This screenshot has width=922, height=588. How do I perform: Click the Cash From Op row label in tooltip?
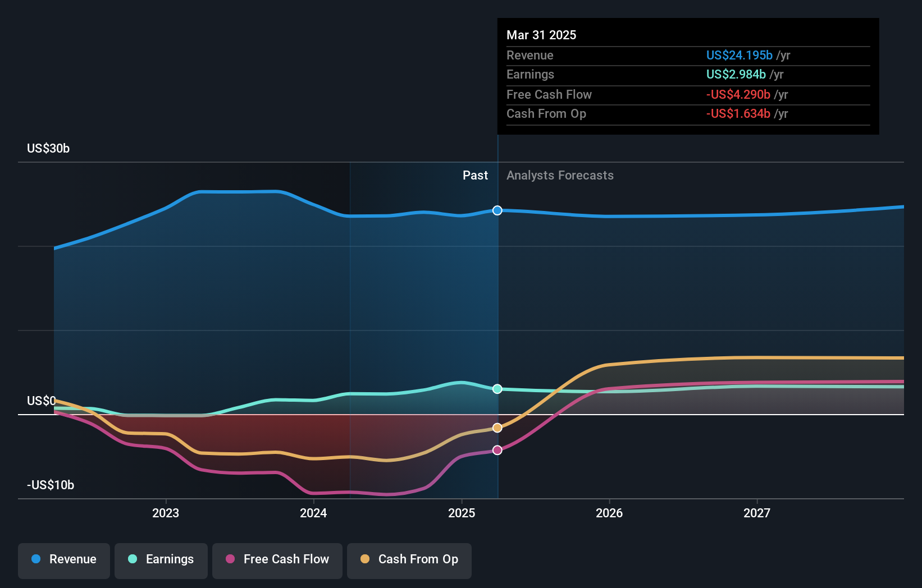click(546, 113)
